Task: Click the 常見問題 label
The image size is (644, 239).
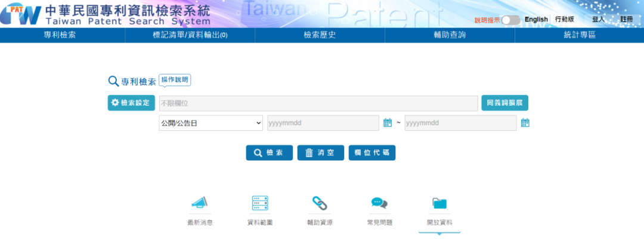Action: pyautogui.click(x=379, y=223)
